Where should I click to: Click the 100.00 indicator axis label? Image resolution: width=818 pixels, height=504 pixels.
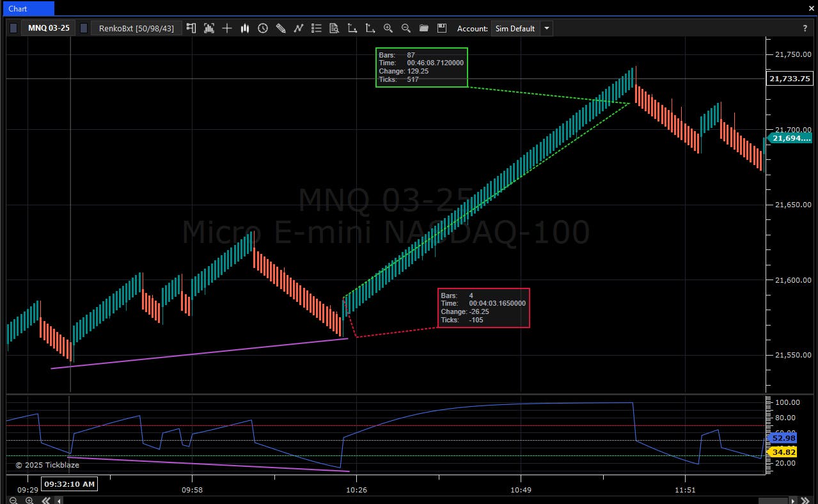pos(787,402)
